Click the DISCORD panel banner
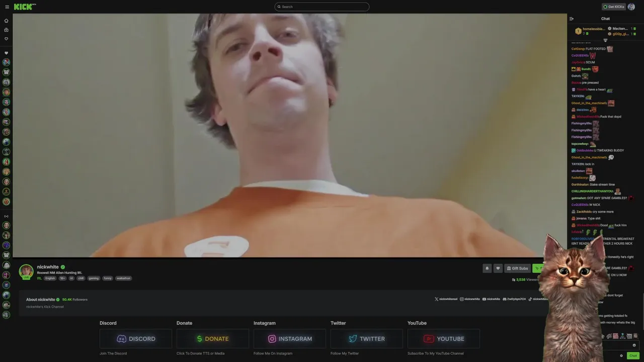 pos(136,339)
